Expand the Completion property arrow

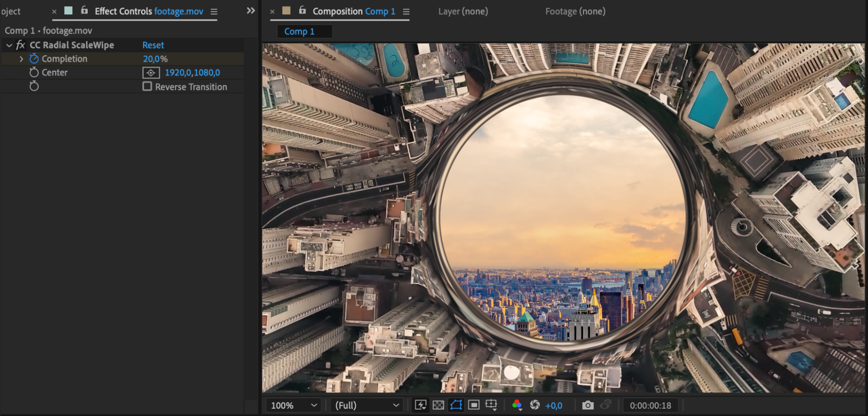click(x=21, y=59)
